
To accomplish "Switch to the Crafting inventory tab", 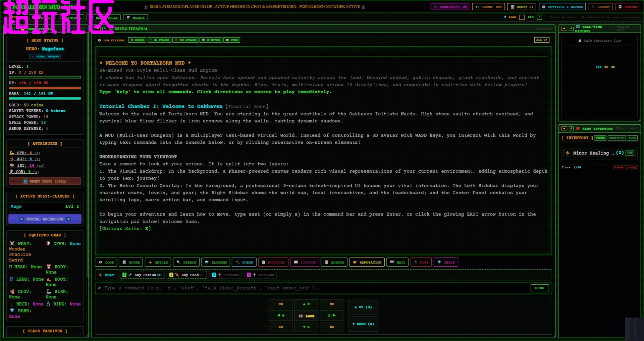I will pyautogui.click(x=616, y=138).
